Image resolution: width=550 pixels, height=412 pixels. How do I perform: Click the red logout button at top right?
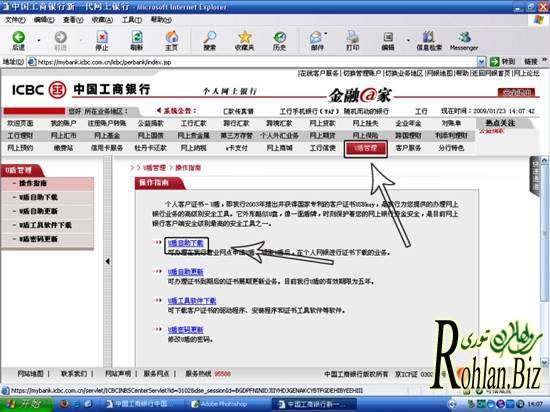516,92
